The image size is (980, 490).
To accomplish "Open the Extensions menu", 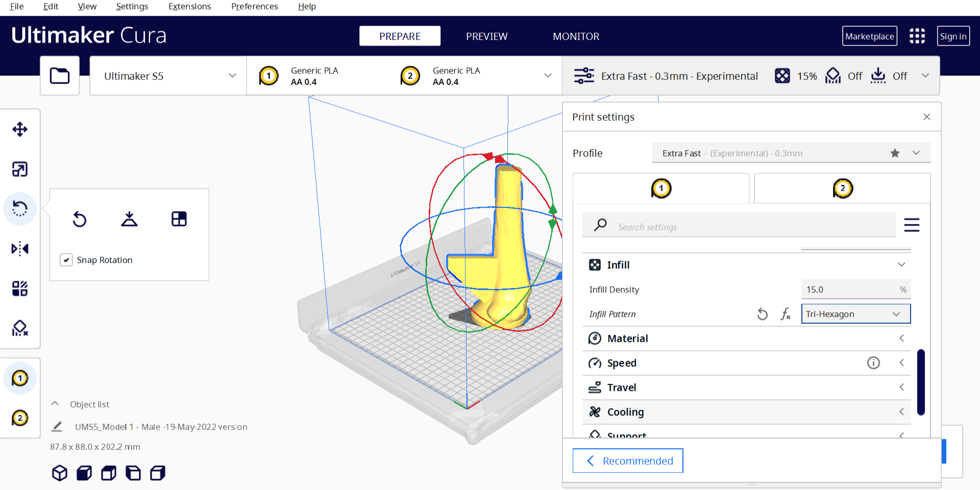I will (189, 7).
